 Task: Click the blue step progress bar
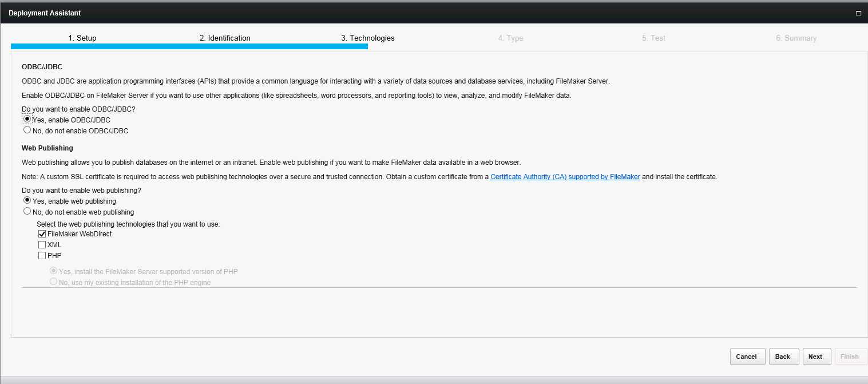coord(189,46)
